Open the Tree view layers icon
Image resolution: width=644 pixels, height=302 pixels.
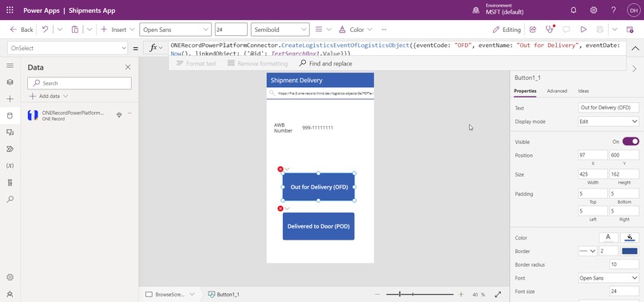point(10,82)
